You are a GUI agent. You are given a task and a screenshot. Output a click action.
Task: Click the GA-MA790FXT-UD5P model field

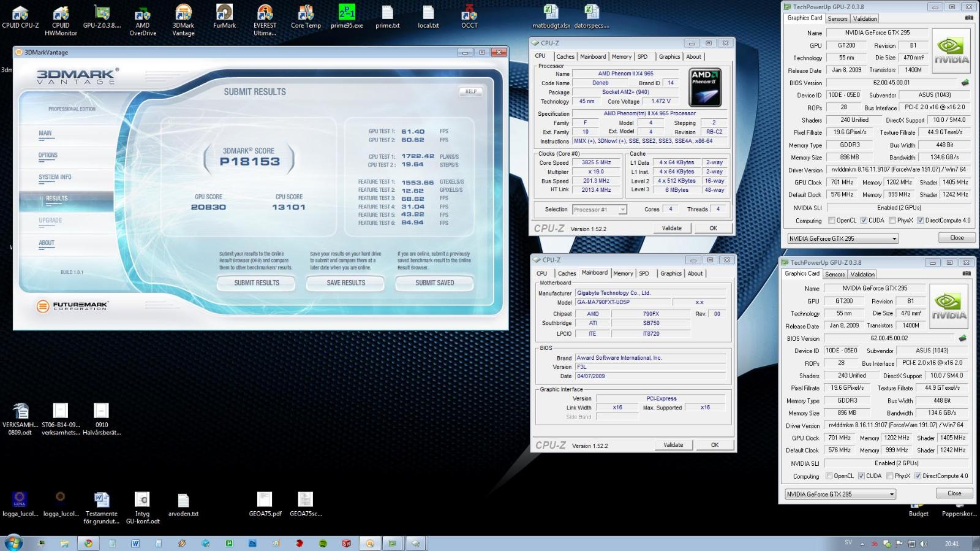click(622, 302)
